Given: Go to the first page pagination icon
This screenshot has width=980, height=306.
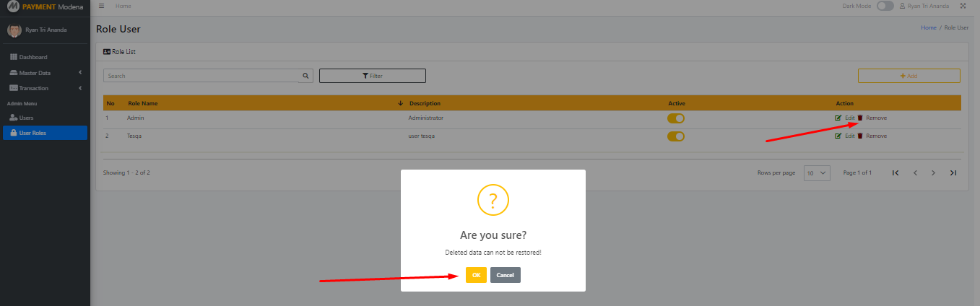Looking at the screenshot, I should [x=896, y=172].
